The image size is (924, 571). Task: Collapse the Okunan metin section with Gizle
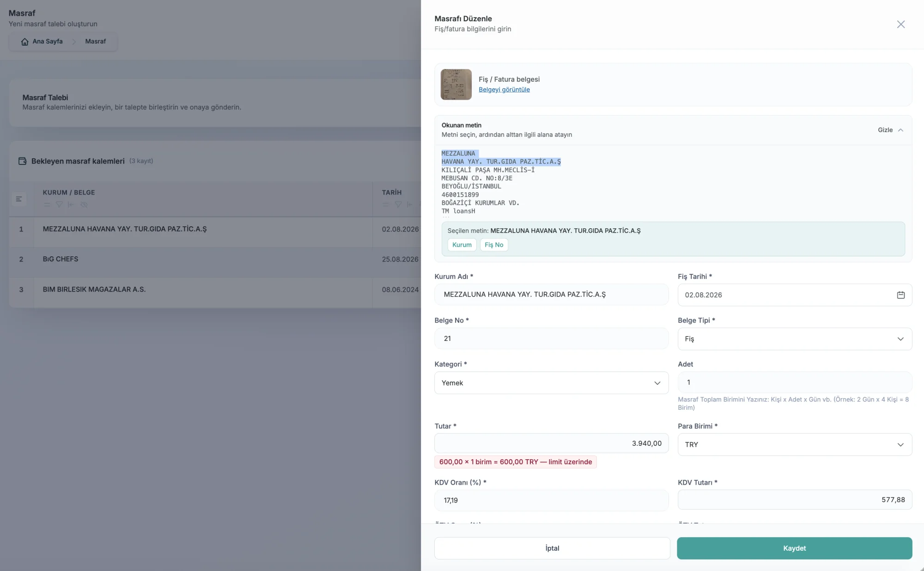coord(890,130)
